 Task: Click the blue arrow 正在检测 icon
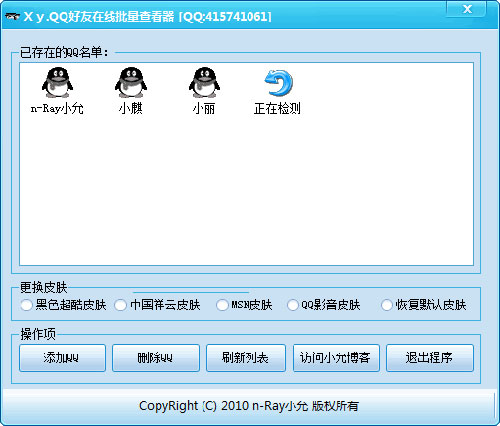[x=278, y=83]
